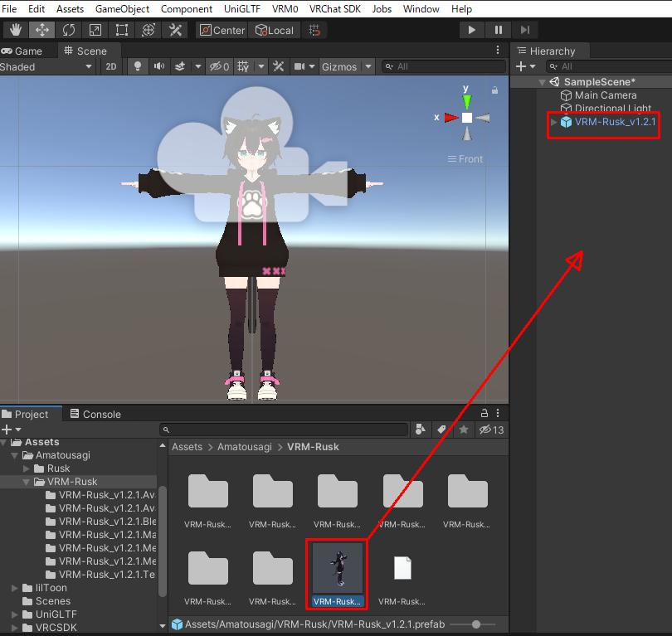Switch to the Console tab
The image size is (672, 636).
point(95,414)
